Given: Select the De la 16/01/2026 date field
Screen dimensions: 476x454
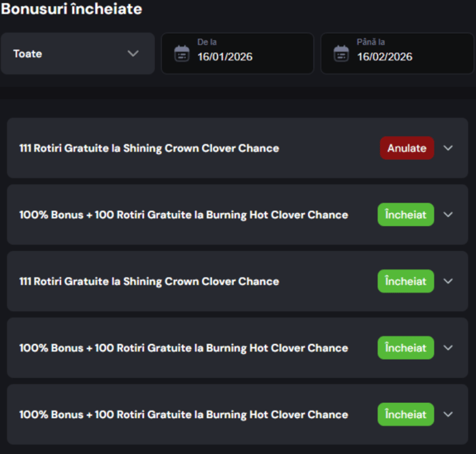Looking at the screenshot, I should tap(237, 54).
